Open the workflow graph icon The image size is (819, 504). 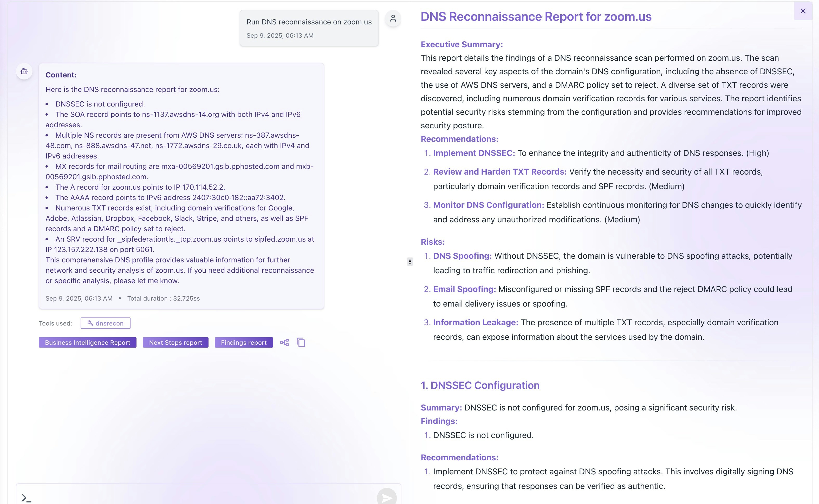[284, 342]
